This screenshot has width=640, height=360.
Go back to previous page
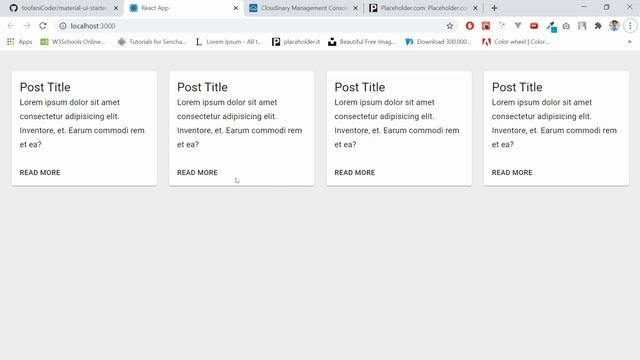(x=11, y=26)
